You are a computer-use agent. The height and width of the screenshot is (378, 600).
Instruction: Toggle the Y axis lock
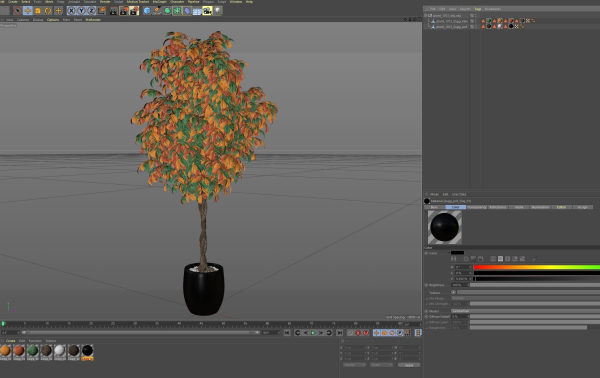pos(81,11)
